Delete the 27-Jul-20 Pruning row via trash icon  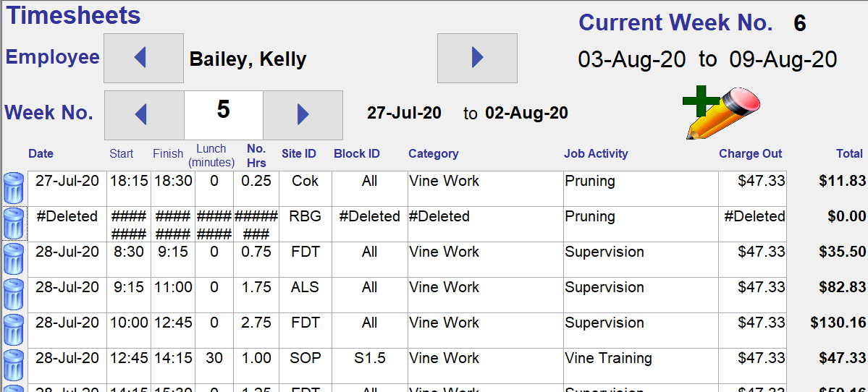click(14, 188)
